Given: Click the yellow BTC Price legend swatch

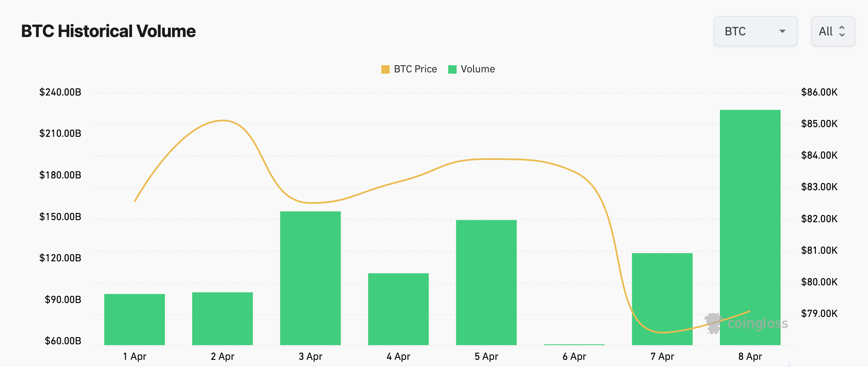Looking at the screenshot, I should 385,68.
